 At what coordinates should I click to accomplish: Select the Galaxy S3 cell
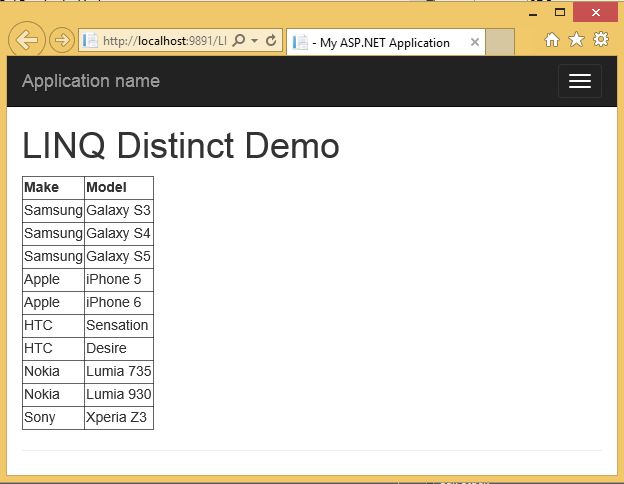(x=119, y=211)
